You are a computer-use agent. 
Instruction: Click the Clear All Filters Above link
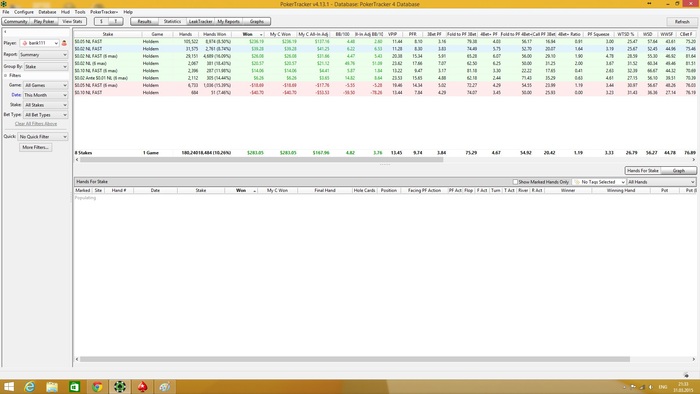click(x=36, y=124)
